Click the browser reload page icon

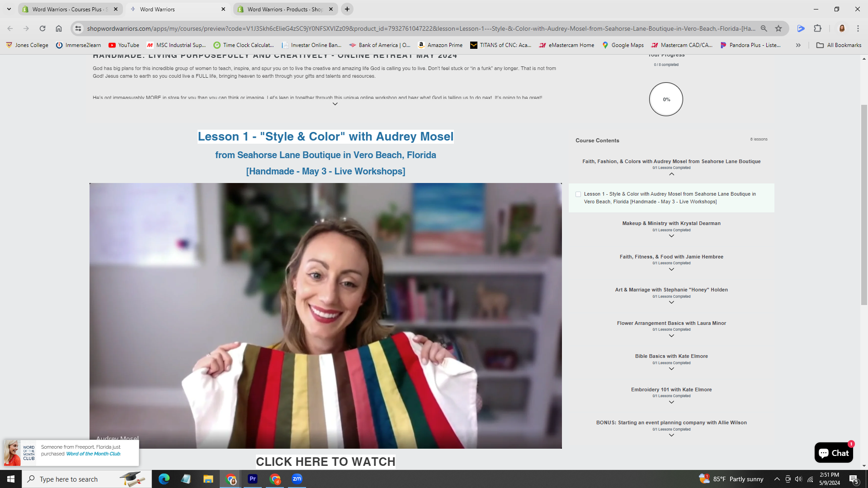[42, 28]
